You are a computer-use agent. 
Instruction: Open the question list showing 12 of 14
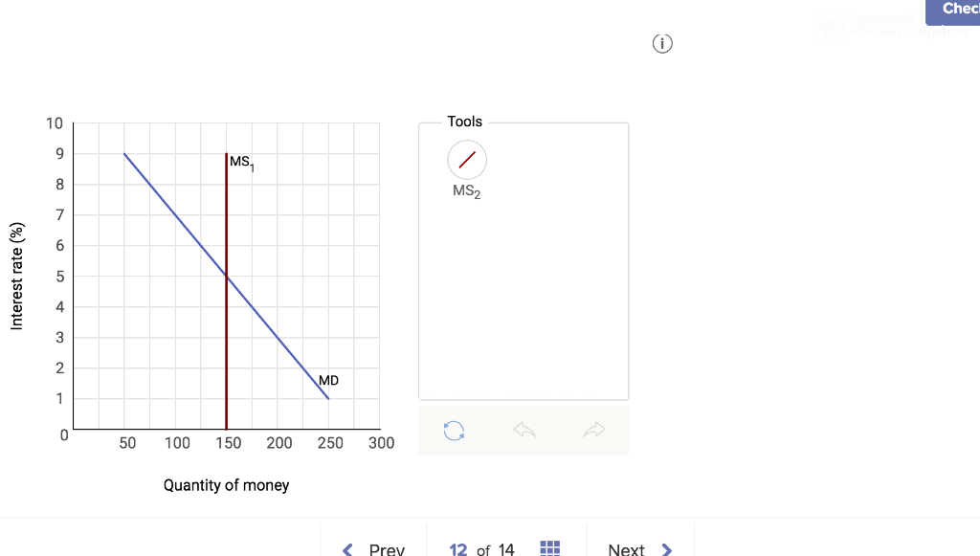click(481, 547)
